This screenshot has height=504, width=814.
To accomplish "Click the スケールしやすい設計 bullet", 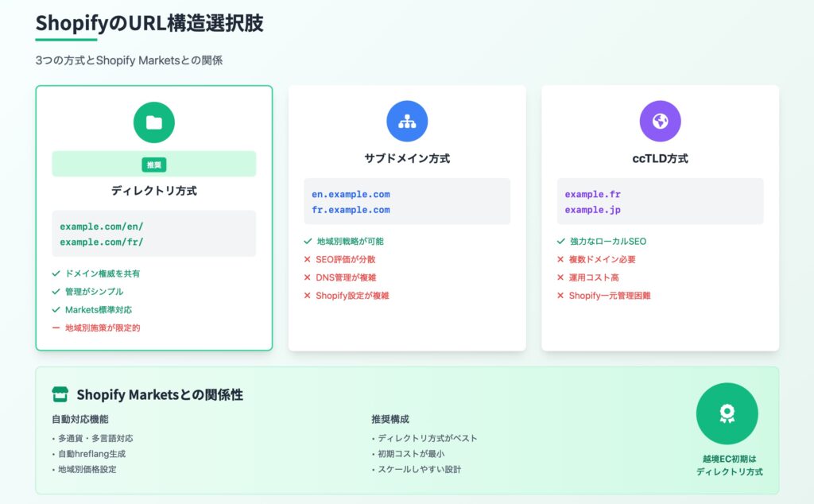I will [417, 470].
